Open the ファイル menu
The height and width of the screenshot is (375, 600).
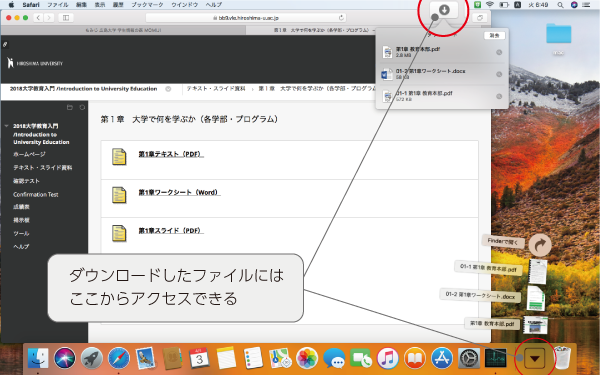tap(57, 5)
